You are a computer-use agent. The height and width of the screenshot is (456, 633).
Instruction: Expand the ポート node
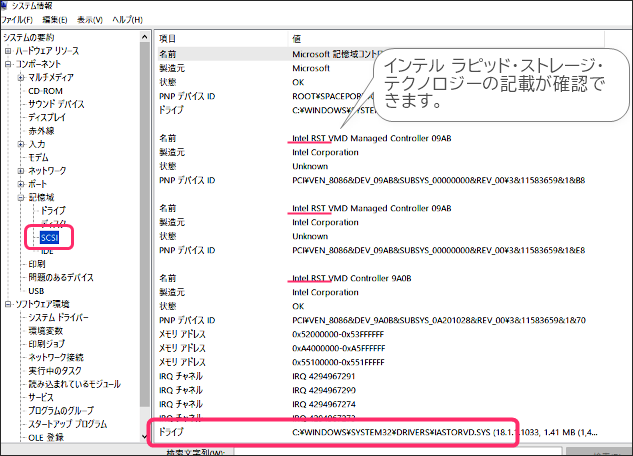click(21, 184)
